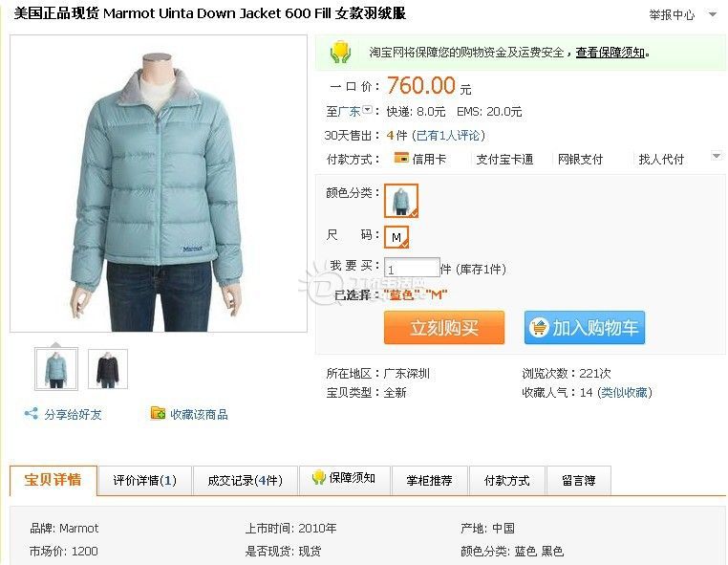Click the favorite item folder icon
The width and height of the screenshot is (728, 565).
point(158,413)
